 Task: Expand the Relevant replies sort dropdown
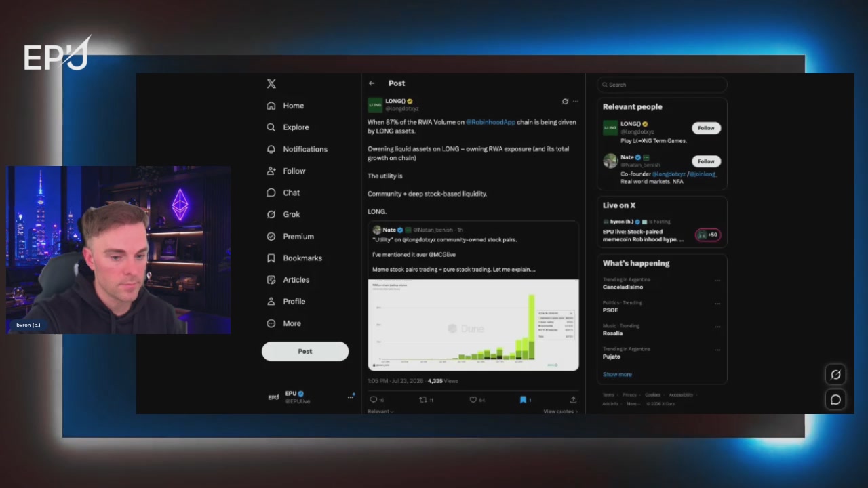coord(380,411)
